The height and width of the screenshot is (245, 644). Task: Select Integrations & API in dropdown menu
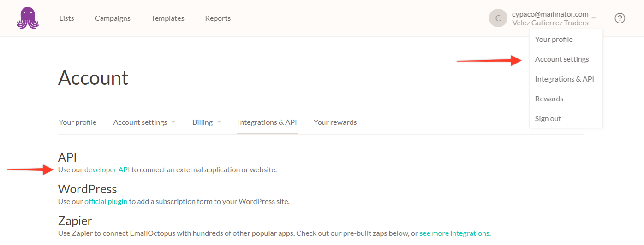(x=565, y=79)
